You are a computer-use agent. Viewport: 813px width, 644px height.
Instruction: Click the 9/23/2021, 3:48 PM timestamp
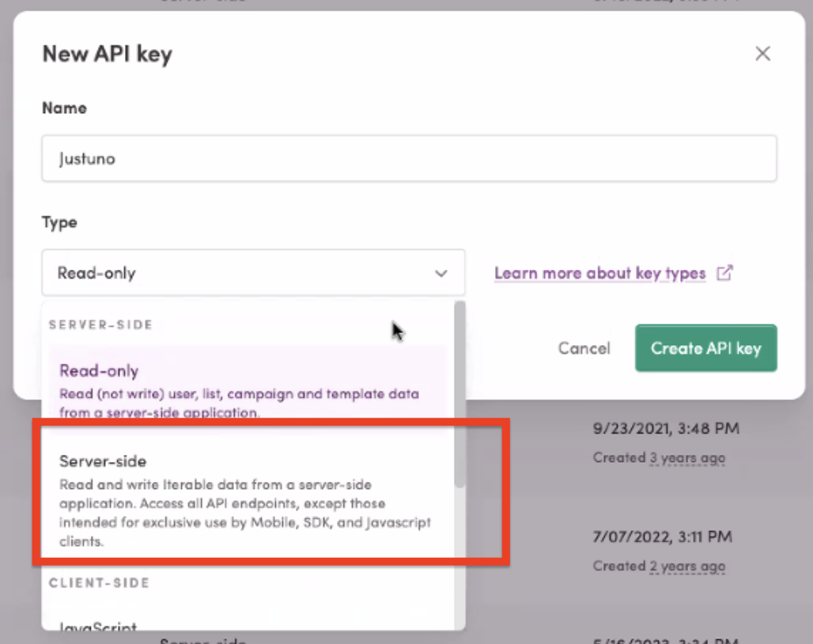(x=665, y=429)
